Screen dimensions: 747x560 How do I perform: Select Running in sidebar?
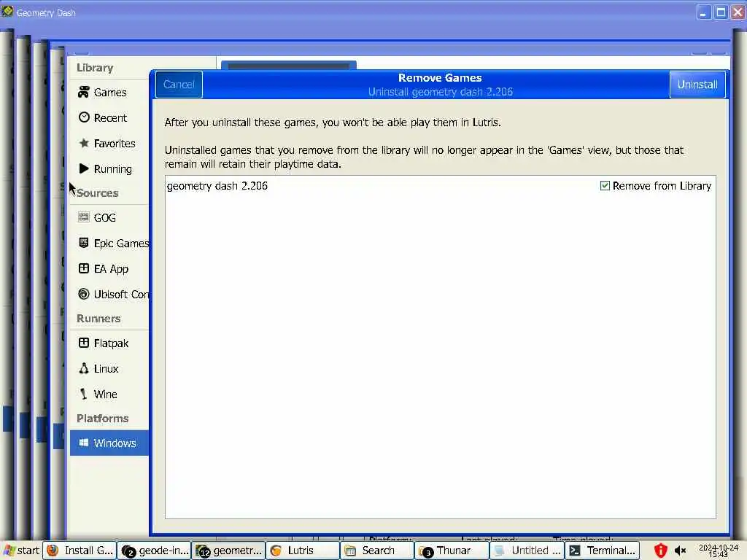tap(109, 168)
